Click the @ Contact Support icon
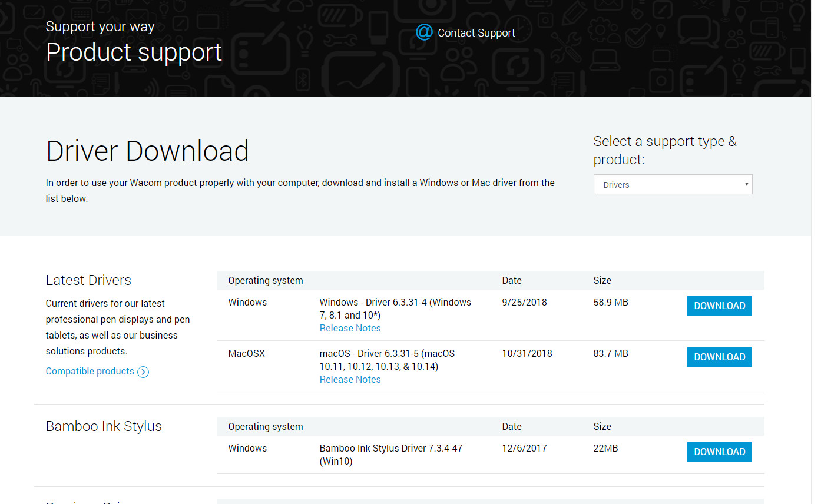This screenshot has height=504, width=821. 424,32
